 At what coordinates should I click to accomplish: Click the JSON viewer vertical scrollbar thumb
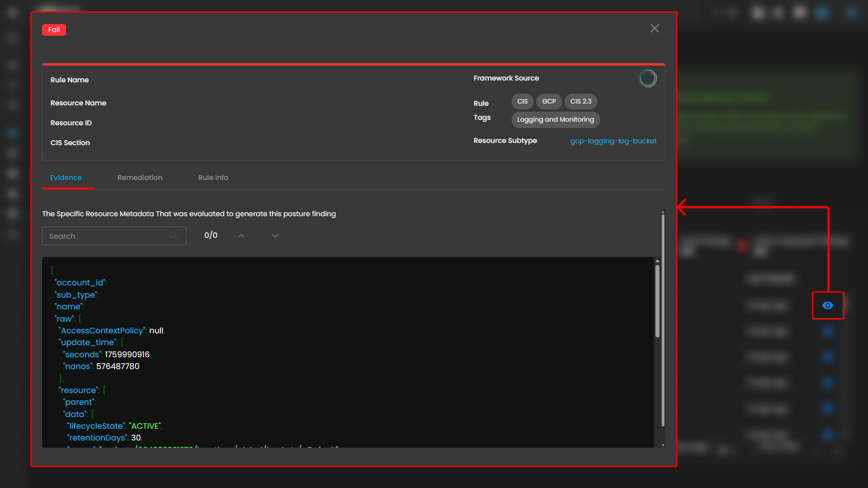657,301
